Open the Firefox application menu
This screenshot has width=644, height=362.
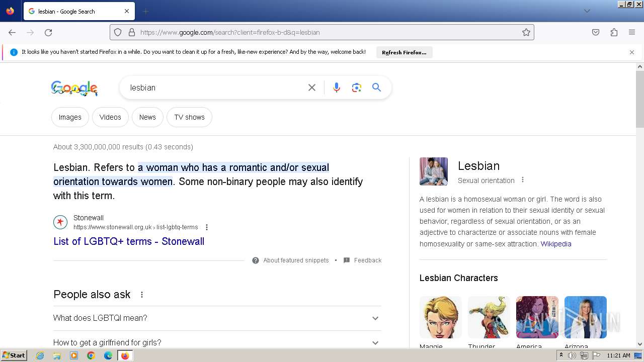coord(632,32)
